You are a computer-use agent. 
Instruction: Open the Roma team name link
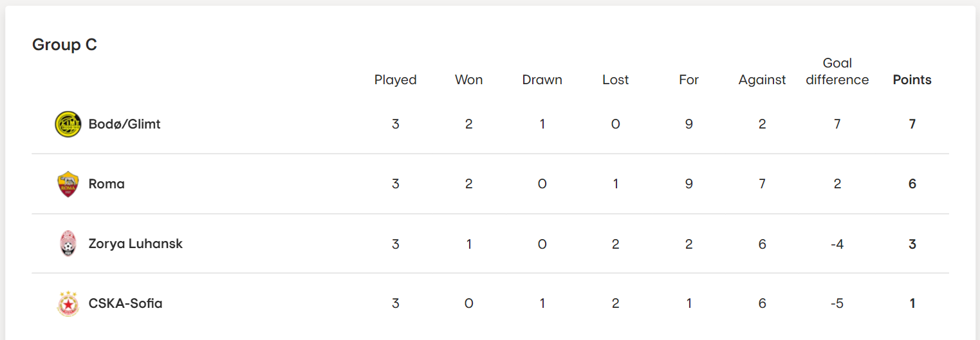point(107,184)
